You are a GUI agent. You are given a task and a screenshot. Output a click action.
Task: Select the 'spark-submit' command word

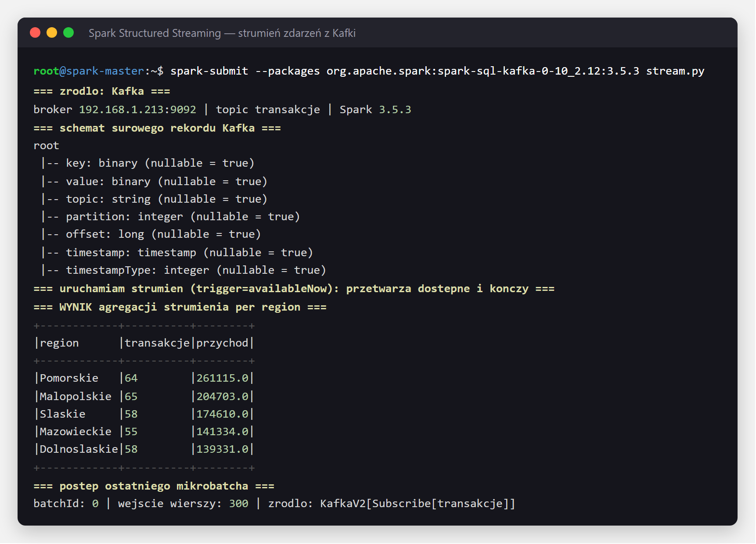(209, 71)
